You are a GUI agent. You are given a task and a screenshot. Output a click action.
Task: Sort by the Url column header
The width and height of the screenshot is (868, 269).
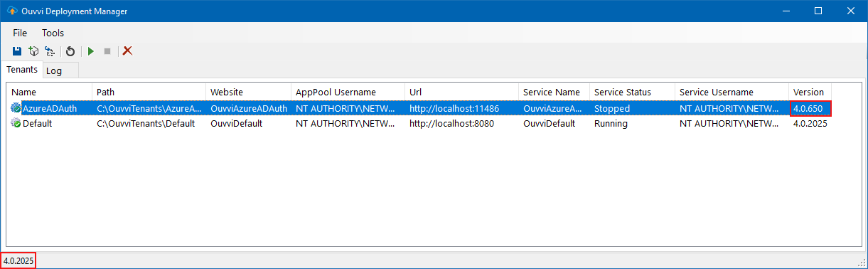[462, 93]
